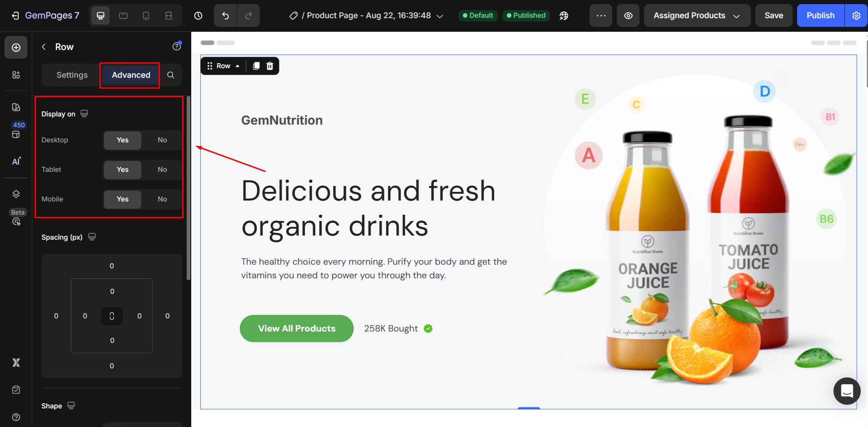Edit the left padding value
This screenshot has height=427, width=868.
coord(85,316)
